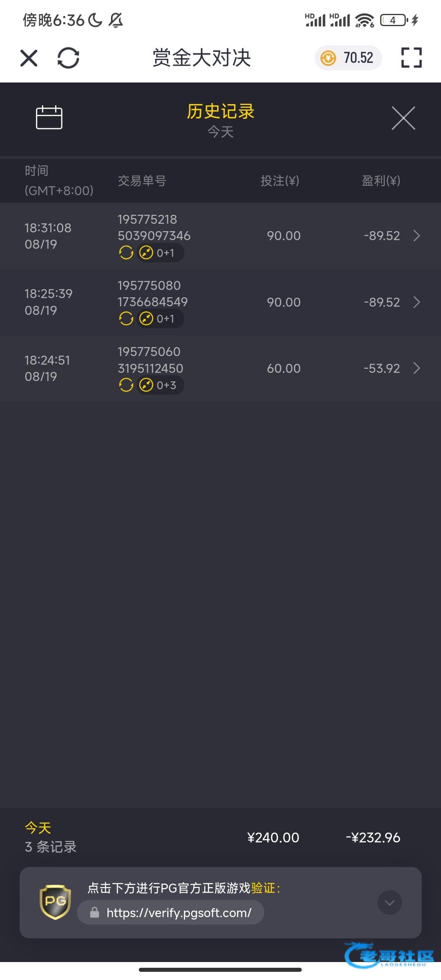Image resolution: width=441 pixels, height=980 pixels.
Task: Close the 历史记录 history panel
Action: (x=403, y=118)
